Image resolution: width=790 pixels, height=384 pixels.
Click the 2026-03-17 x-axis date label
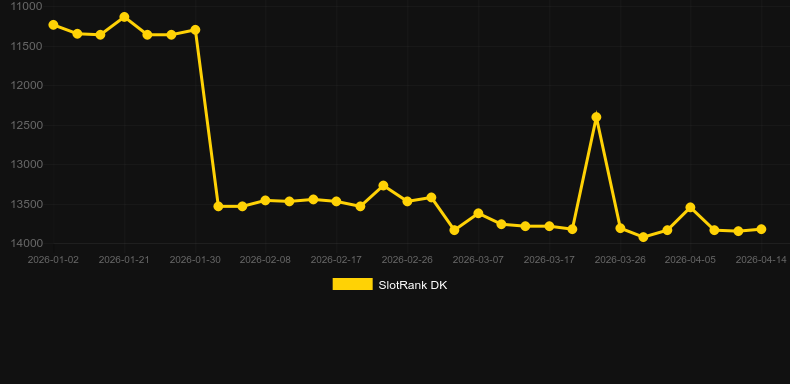click(x=549, y=260)
